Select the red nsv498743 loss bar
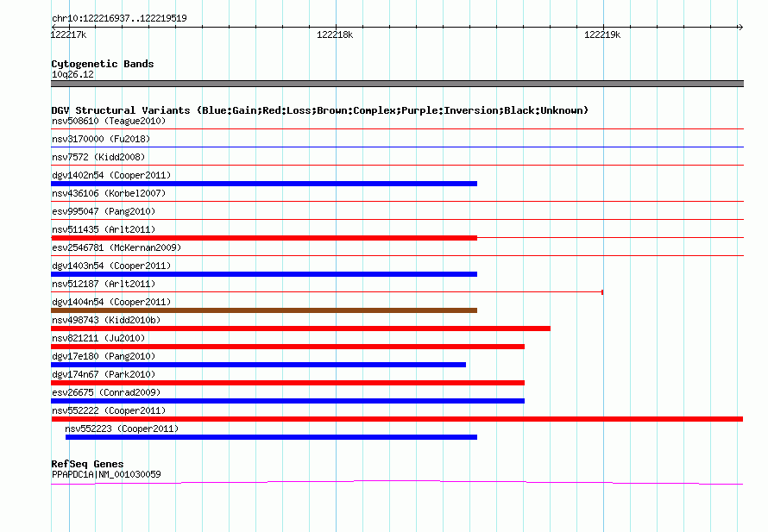Image resolution: width=768 pixels, height=532 pixels. (x=301, y=329)
